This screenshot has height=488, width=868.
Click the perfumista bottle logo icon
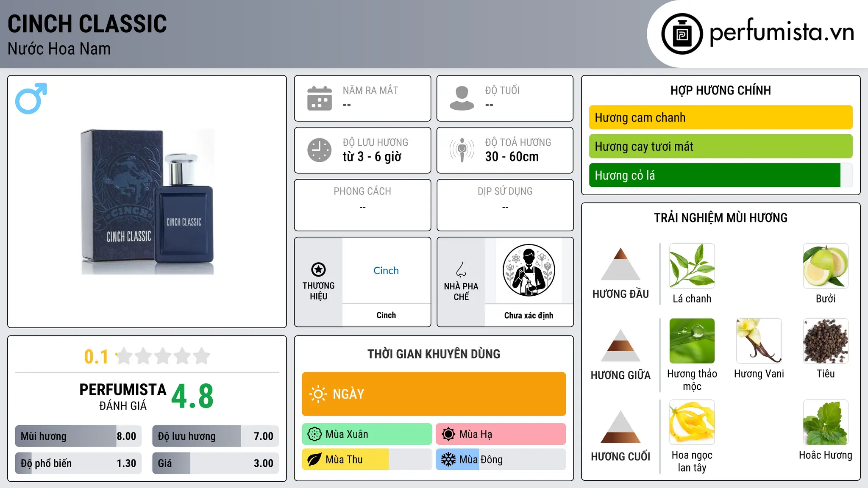click(682, 34)
